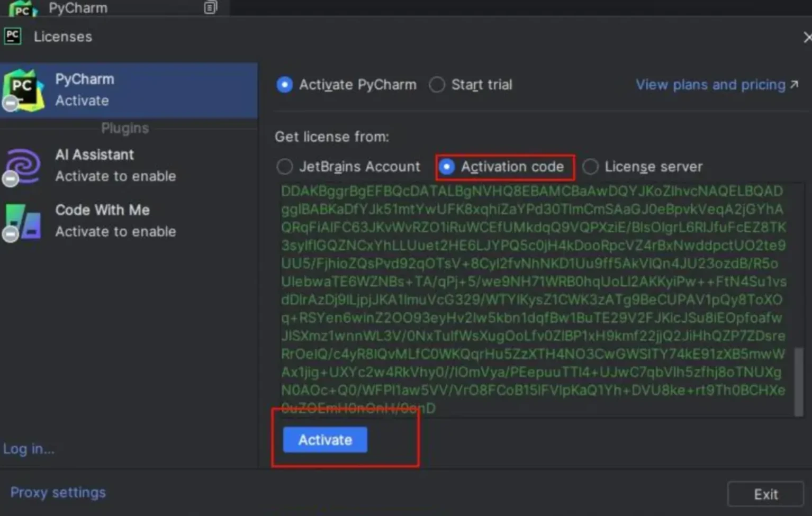Click the PyCharm product icon in sidebar

[x=23, y=90]
